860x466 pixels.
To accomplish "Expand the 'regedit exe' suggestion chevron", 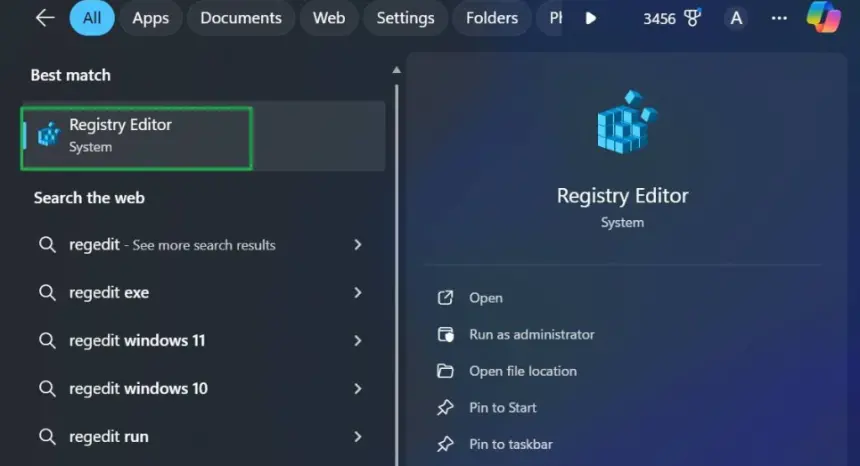I will pyautogui.click(x=358, y=293).
